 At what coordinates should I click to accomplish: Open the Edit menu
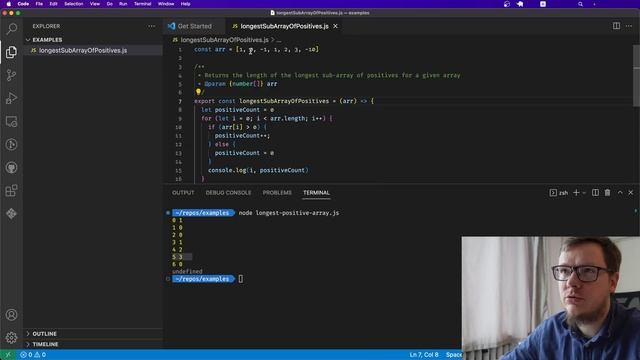(x=53, y=4)
